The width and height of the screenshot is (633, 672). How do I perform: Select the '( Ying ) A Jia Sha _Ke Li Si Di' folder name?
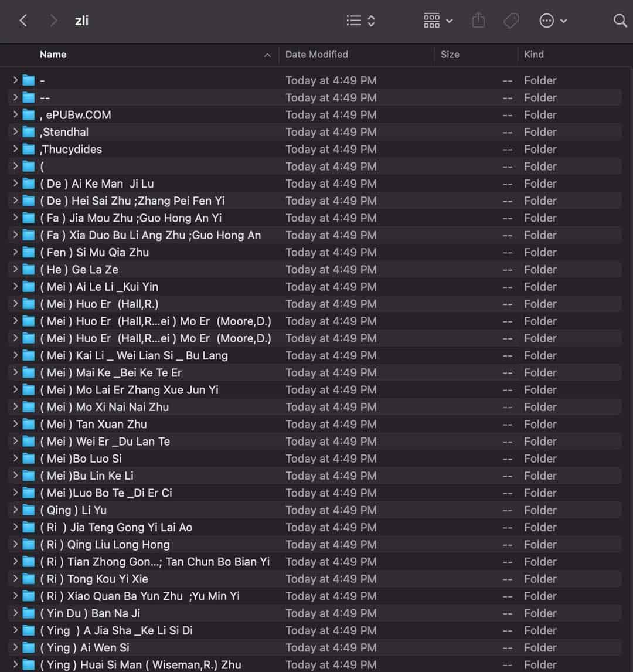tap(117, 630)
